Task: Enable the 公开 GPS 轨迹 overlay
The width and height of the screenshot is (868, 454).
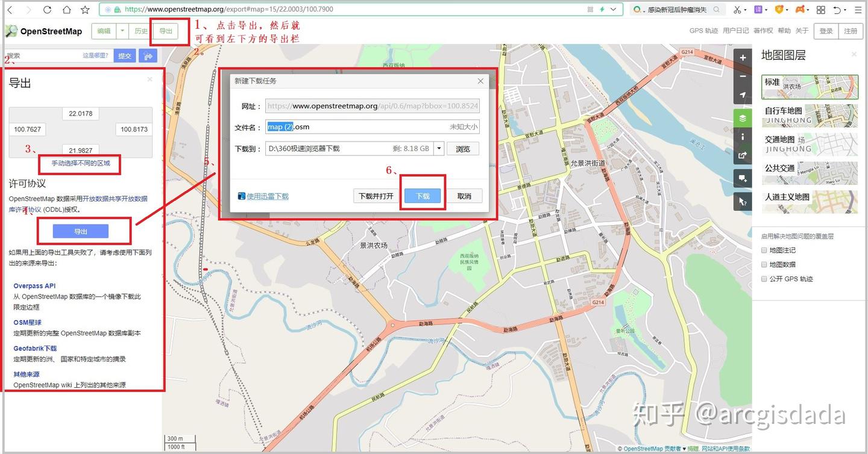Action: pyautogui.click(x=764, y=279)
